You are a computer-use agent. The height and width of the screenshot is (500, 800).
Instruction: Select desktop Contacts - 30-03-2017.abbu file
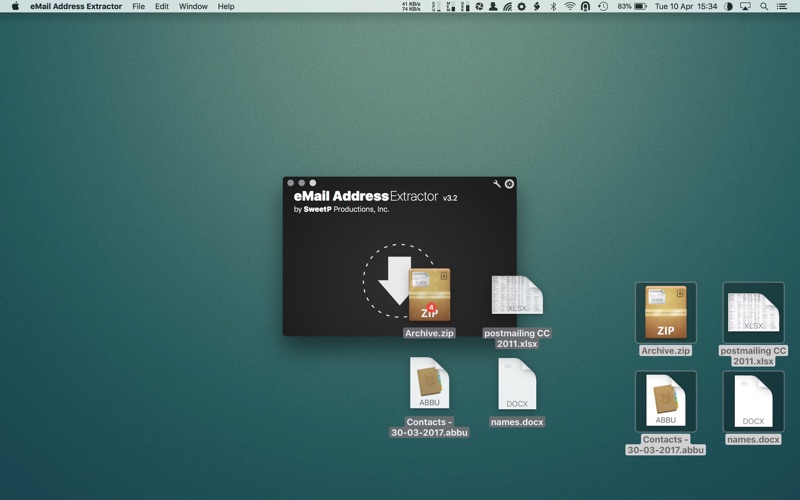(x=666, y=401)
